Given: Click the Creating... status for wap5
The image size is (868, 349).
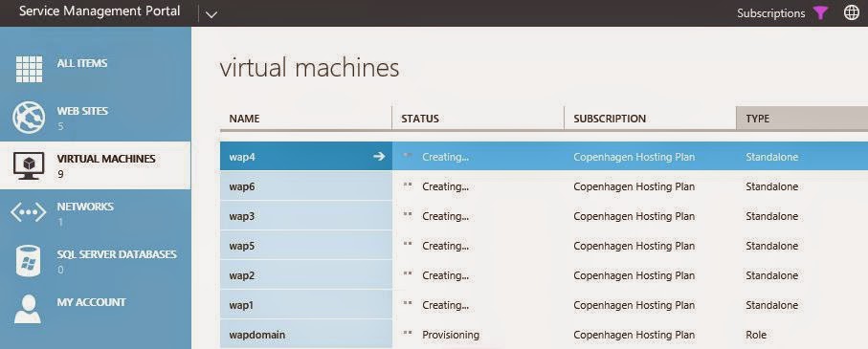Looking at the screenshot, I should click(x=445, y=246).
